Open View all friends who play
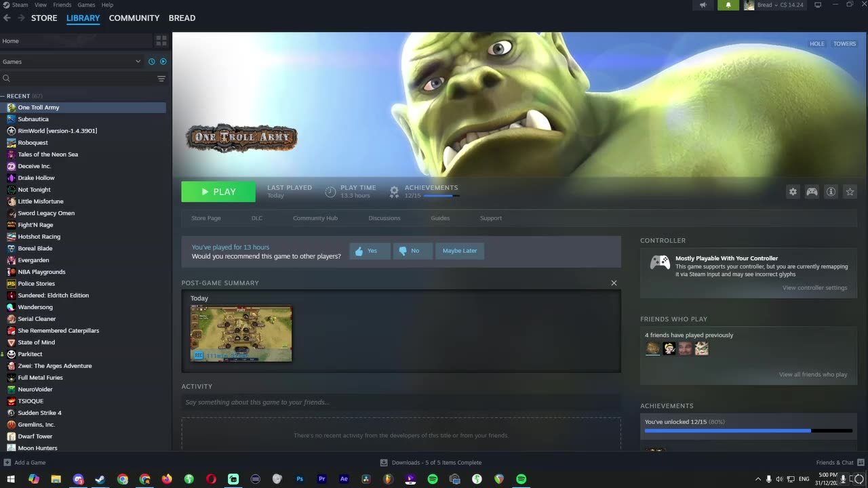Screen dimensions: 868x488 813,375
